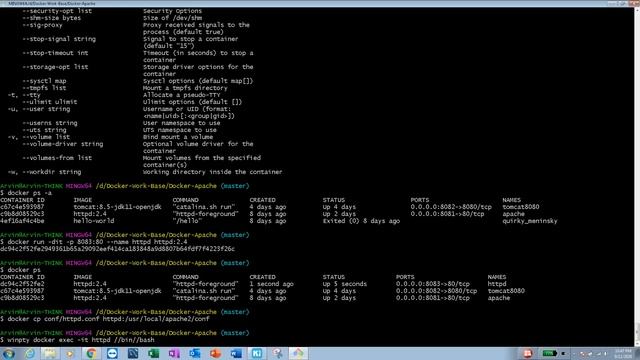The image size is (640, 360).
Task: Switch to Google Chrome on the taskbar
Action: pyautogui.click(x=91, y=353)
